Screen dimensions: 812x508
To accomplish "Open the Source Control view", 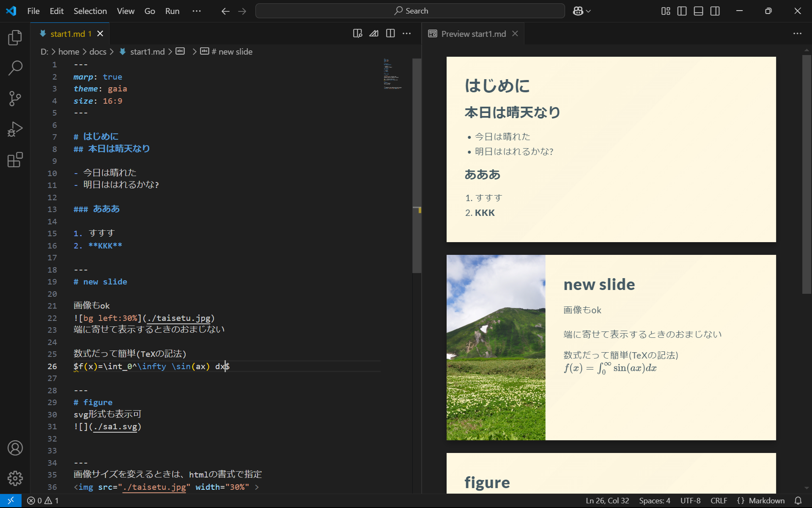I will tap(15, 99).
